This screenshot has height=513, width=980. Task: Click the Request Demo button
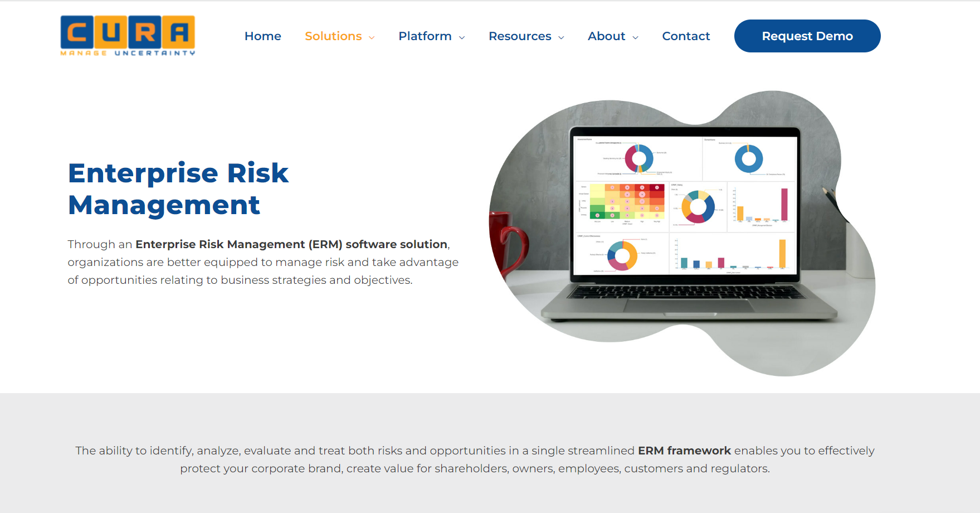click(807, 36)
